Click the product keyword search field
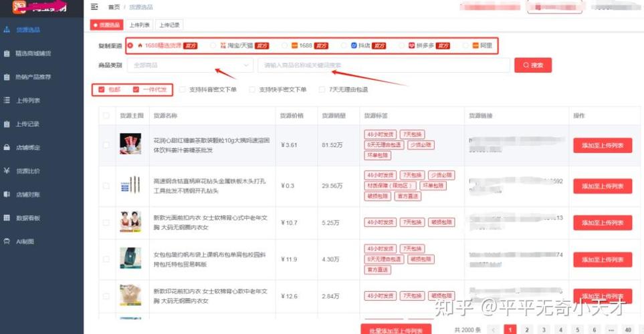Viewport: 644px width, 334px height. 384,65
